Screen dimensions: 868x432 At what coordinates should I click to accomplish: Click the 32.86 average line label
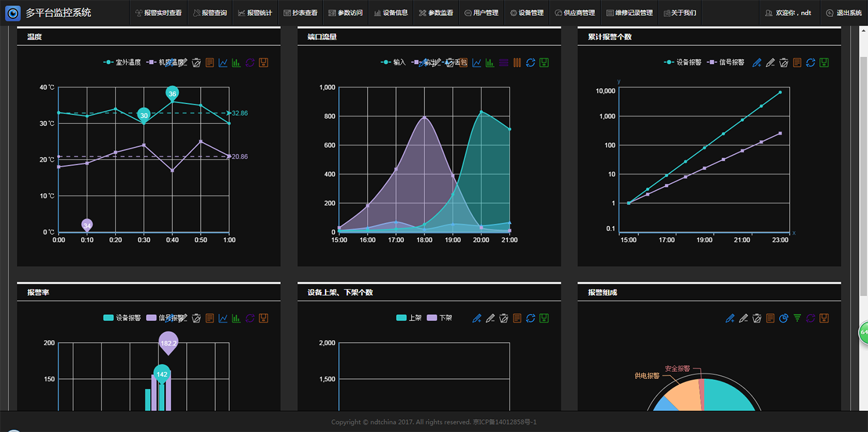pos(240,113)
